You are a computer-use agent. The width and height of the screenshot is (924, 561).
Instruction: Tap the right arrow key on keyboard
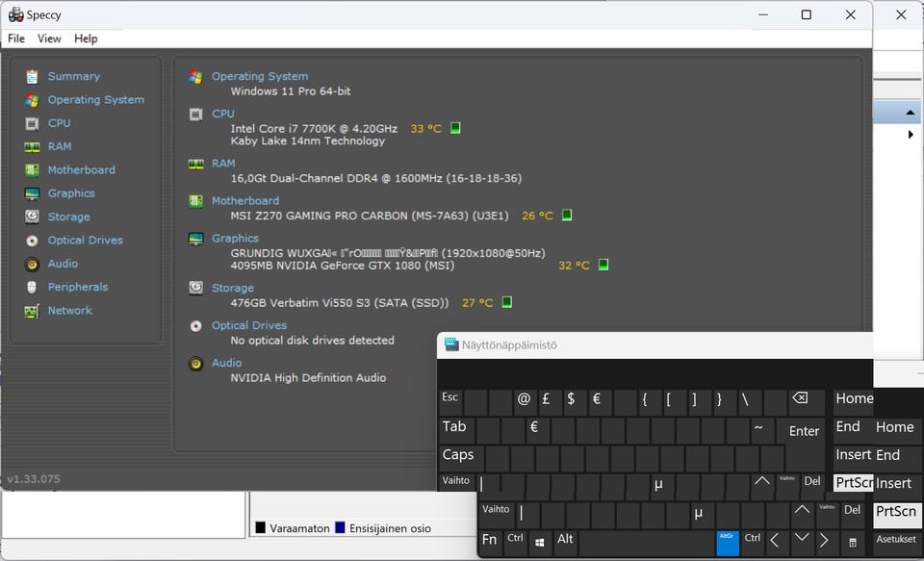click(x=825, y=540)
